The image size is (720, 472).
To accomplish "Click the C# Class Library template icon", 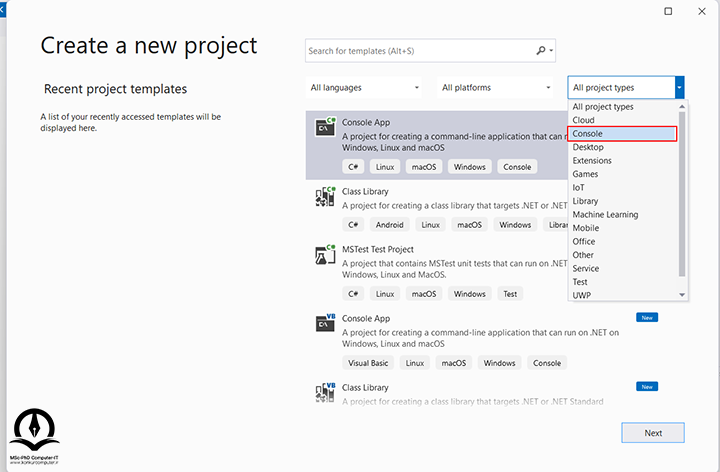I will pos(325,197).
